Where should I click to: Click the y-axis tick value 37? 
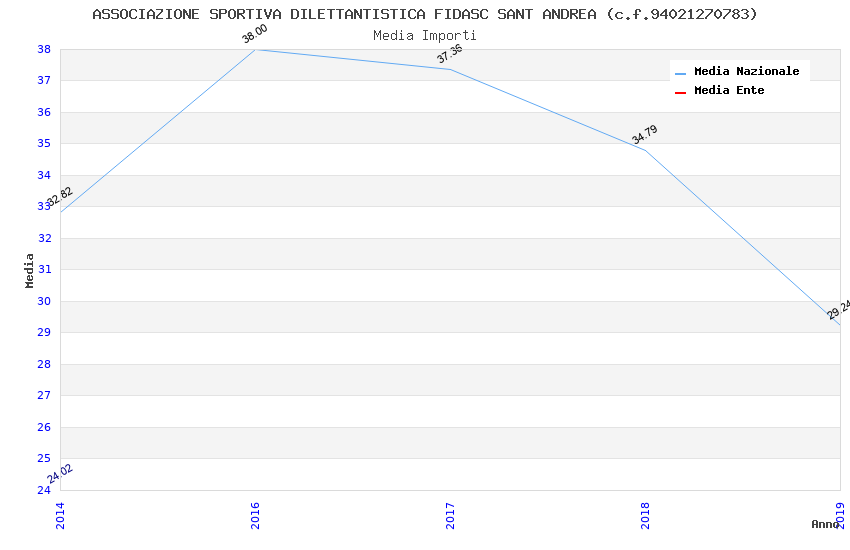coord(44,80)
